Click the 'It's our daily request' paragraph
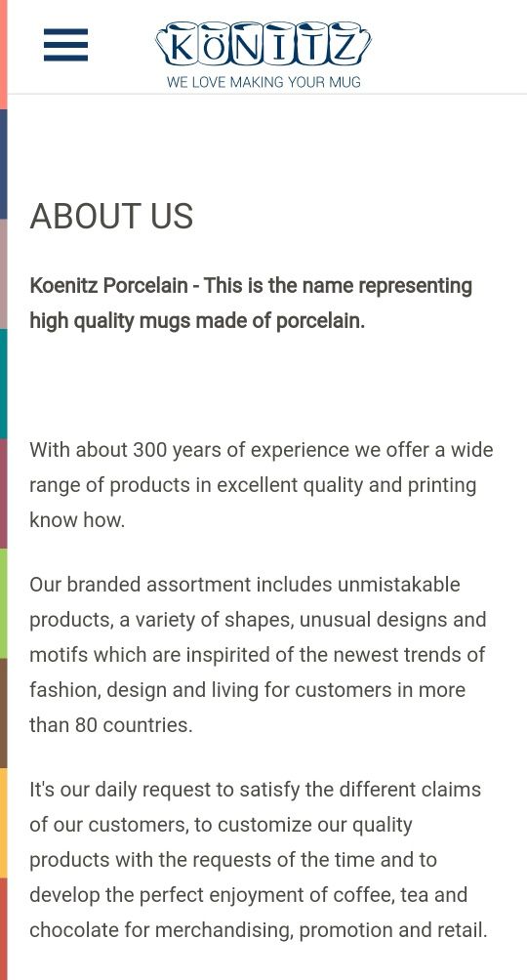This screenshot has height=980, width=527. [259, 860]
